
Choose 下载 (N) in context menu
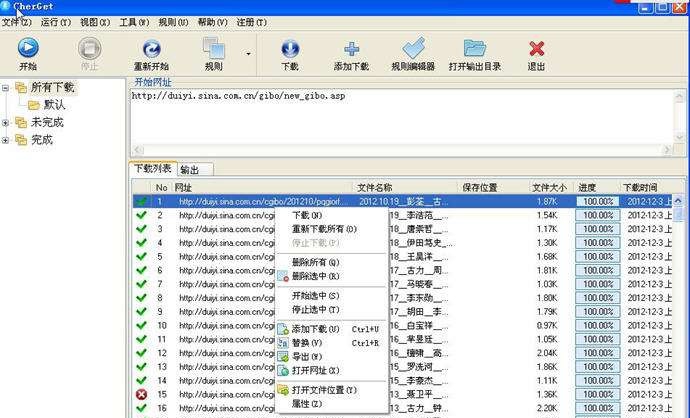tap(332, 215)
